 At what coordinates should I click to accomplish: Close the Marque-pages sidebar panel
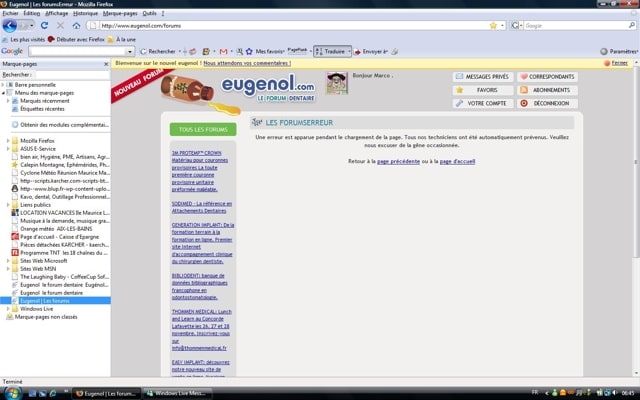click(x=106, y=64)
